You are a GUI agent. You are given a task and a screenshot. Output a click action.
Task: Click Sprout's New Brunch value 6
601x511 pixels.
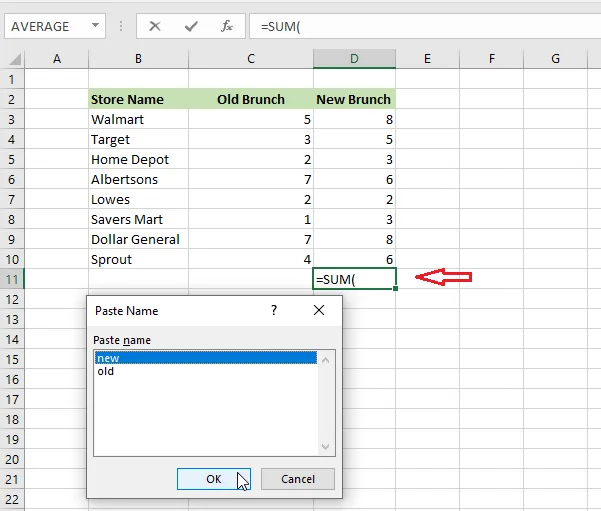354,259
